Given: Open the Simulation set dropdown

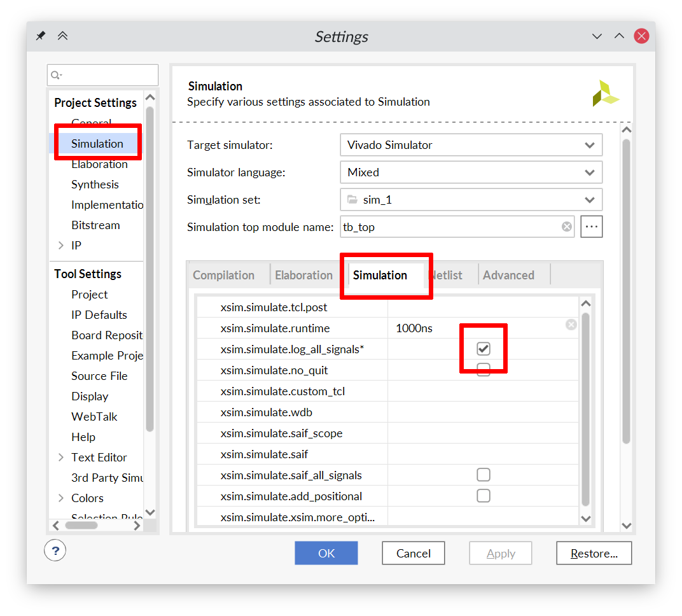Looking at the screenshot, I should click(471, 200).
